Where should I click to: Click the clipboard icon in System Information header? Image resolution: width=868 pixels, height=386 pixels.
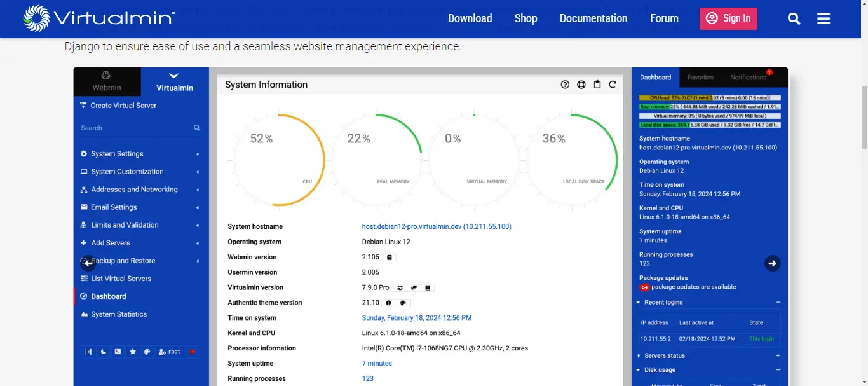tap(597, 85)
